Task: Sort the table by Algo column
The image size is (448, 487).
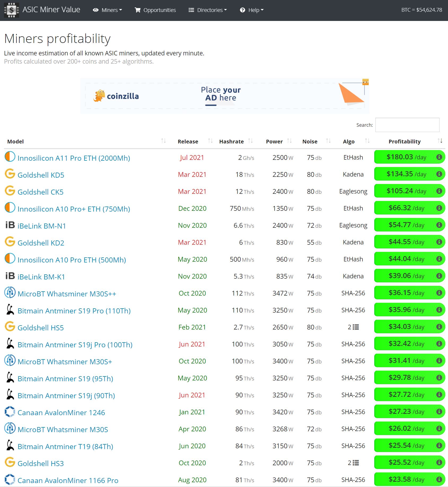Action: [356, 141]
